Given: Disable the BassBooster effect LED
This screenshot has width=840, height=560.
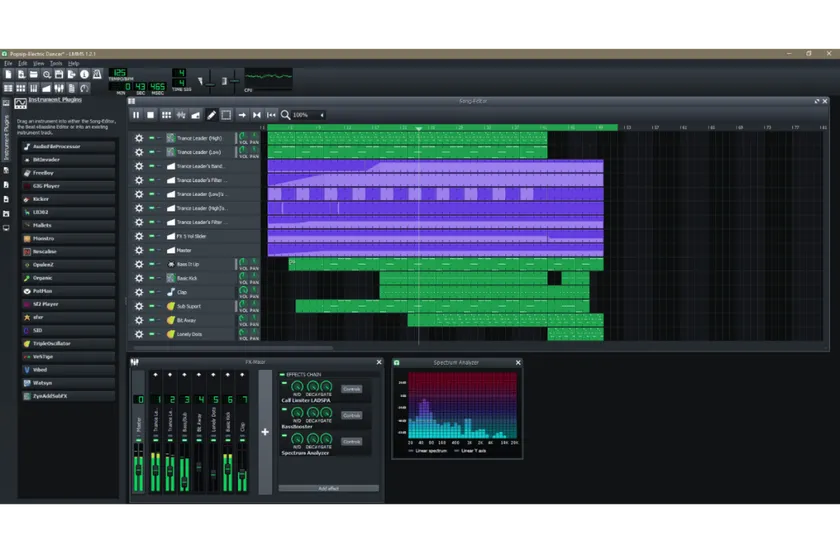Looking at the screenshot, I should [x=284, y=409].
